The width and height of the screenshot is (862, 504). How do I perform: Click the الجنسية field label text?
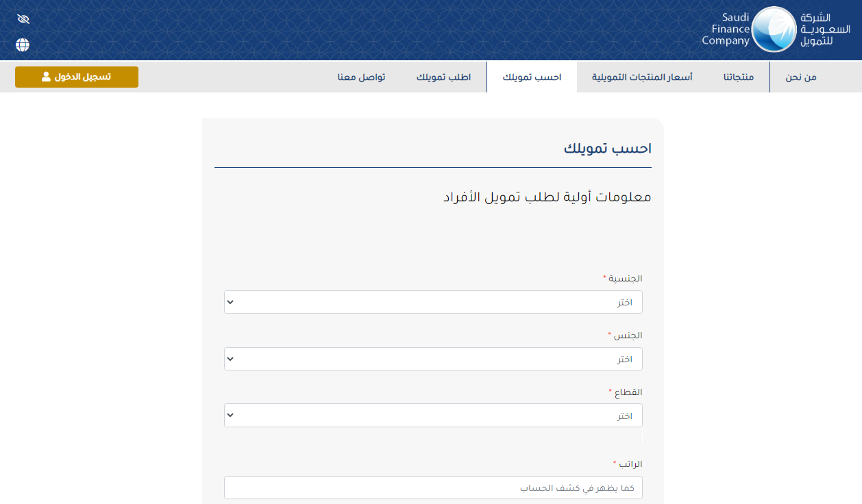point(625,279)
